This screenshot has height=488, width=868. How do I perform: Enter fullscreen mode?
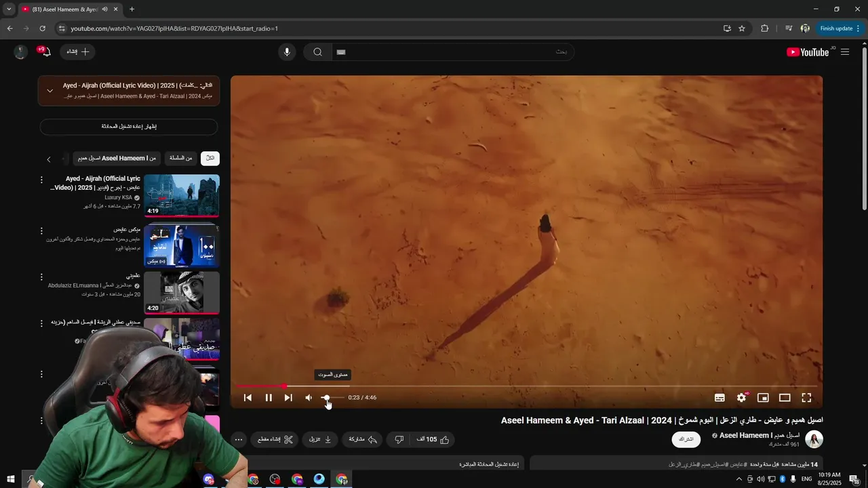tap(806, 398)
